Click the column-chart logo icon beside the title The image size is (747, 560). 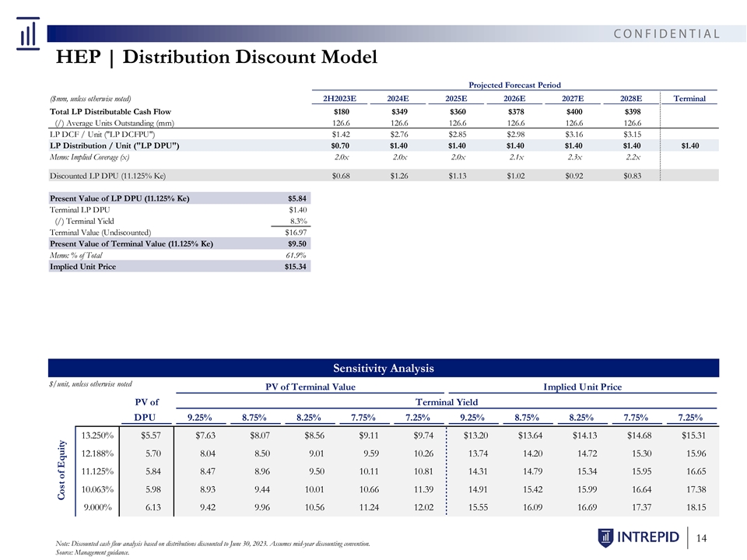click(x=28, y=33)
